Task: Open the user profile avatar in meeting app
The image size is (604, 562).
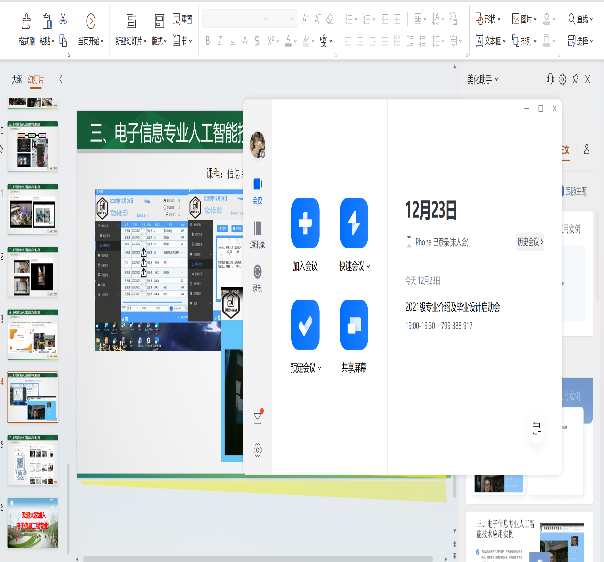Action: coord(258,145)
